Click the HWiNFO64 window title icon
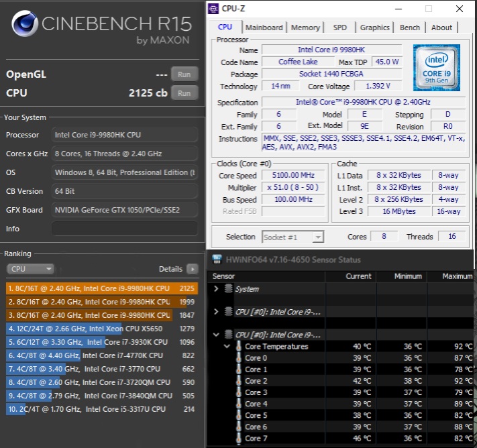477x448 pixels. coord(217,259)
